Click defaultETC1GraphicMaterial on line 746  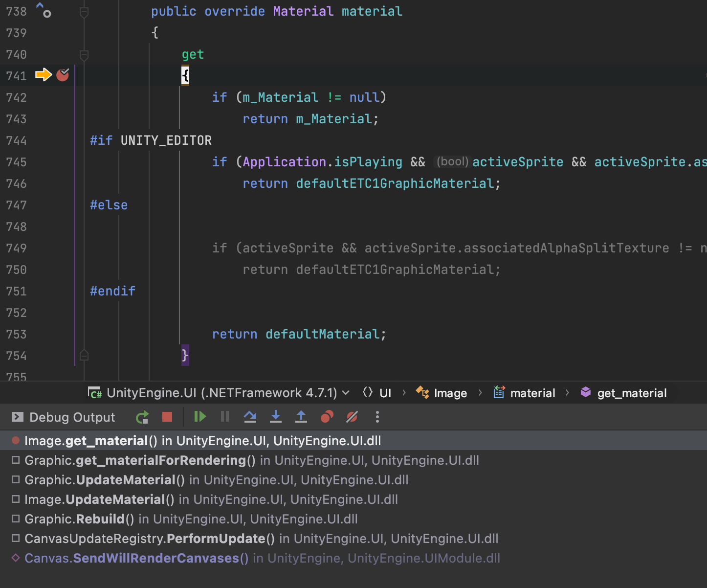pyautogui.click(x=395, y=183)
